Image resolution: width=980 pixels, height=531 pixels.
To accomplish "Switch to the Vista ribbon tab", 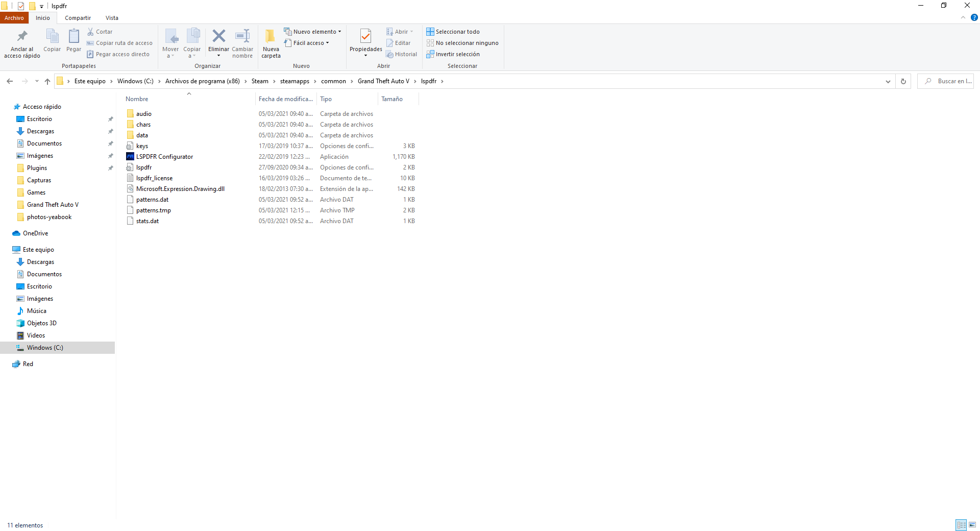I will coord(112,18).
